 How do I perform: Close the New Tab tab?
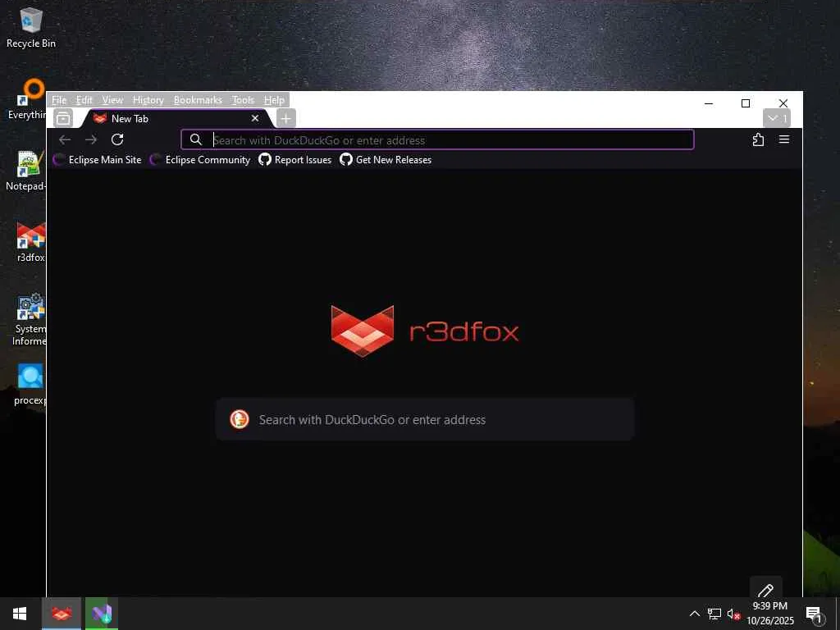click(x=255, y=118)
